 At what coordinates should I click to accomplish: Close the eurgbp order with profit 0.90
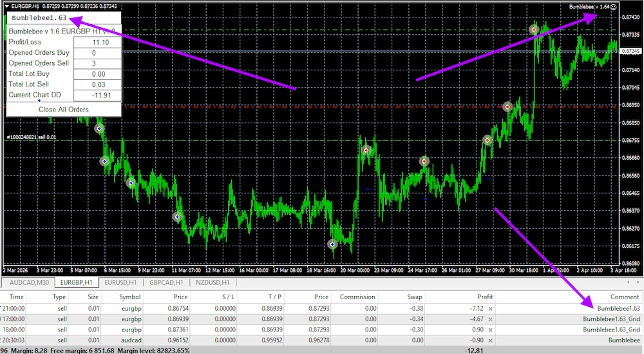point(490,329)
